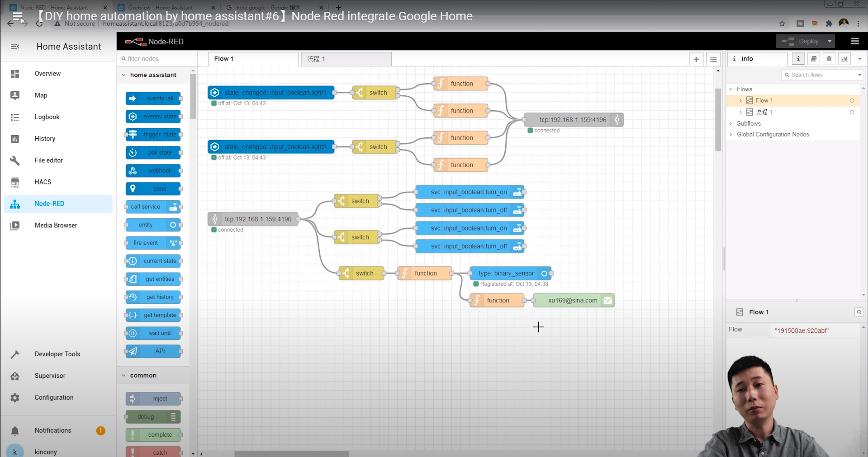This screenshot has height=457, width=868.
Task: Bookmark this page with the star icon
Action: 782,24
